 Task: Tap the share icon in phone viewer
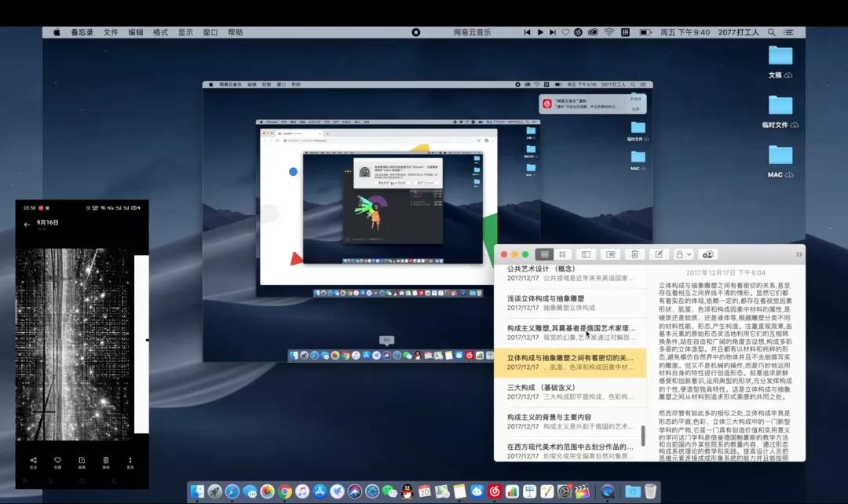pyautogui.click(x=33, y=462)
